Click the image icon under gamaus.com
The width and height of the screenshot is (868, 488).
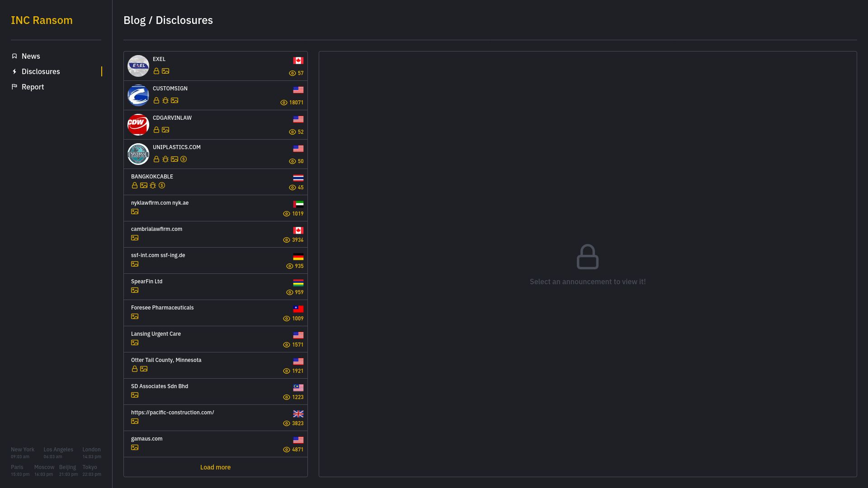coord(135,447)
